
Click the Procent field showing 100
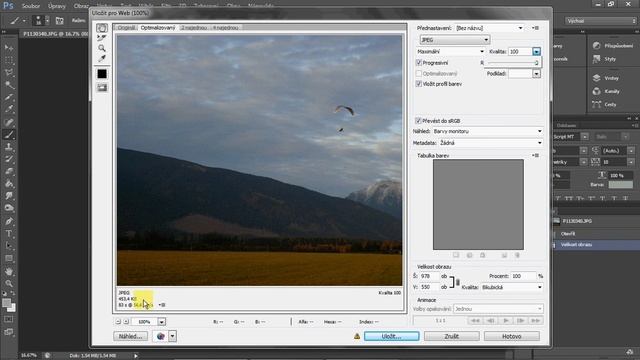point(523,276)
